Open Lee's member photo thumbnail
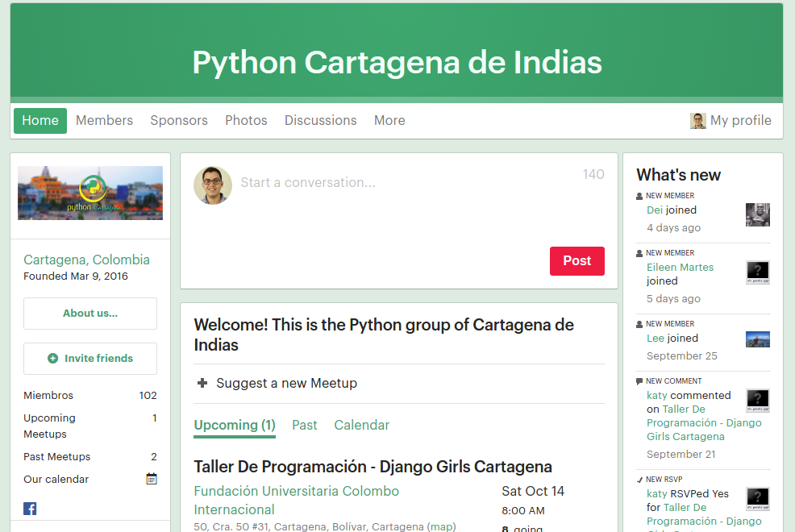Image resolution: width=795 pixels, height=532 pixels. tap(757, 339)
